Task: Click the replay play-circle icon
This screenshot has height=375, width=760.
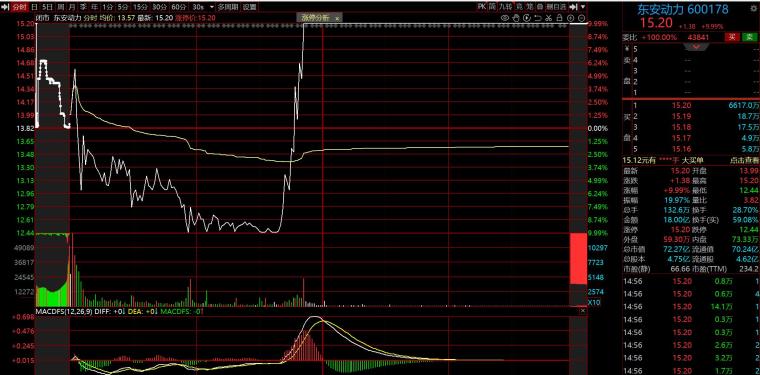Action: (527, 18)
